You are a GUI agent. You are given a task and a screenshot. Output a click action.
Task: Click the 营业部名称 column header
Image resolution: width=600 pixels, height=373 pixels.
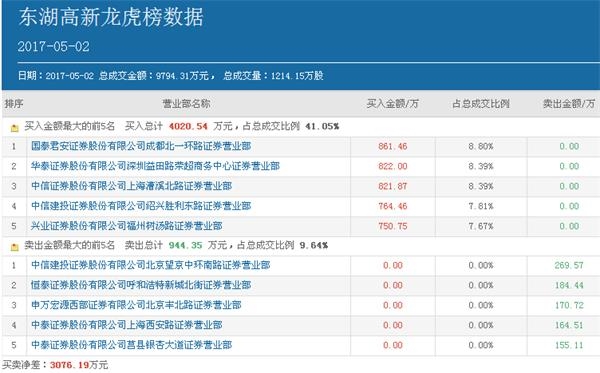[186, 104]
